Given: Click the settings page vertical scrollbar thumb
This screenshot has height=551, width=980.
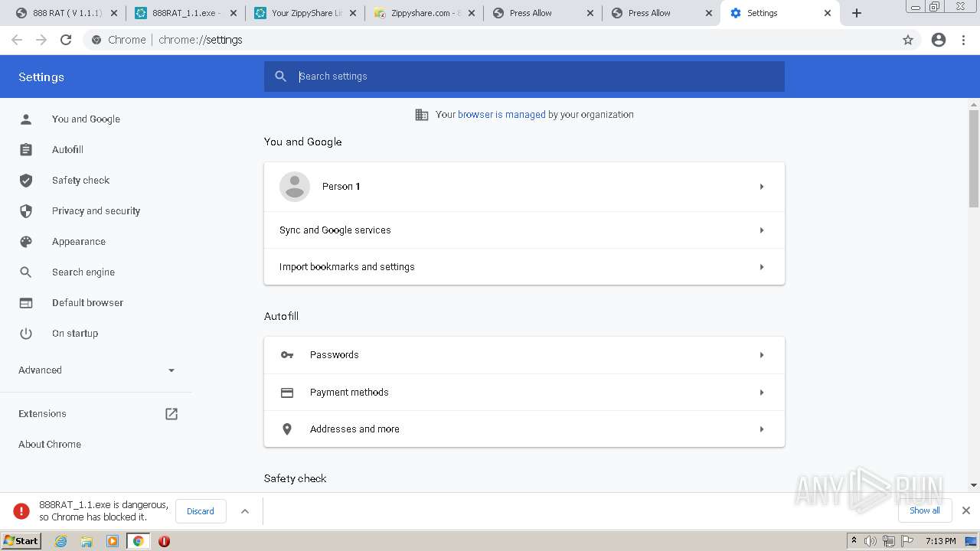Looking at the screenshot, I should click(x=974, y=158).
